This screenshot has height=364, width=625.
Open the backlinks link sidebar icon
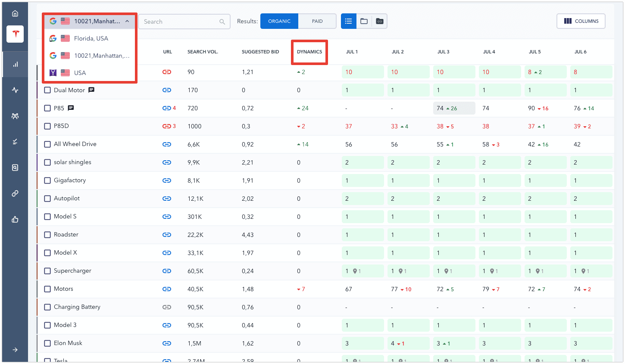[x=15, y=193]
